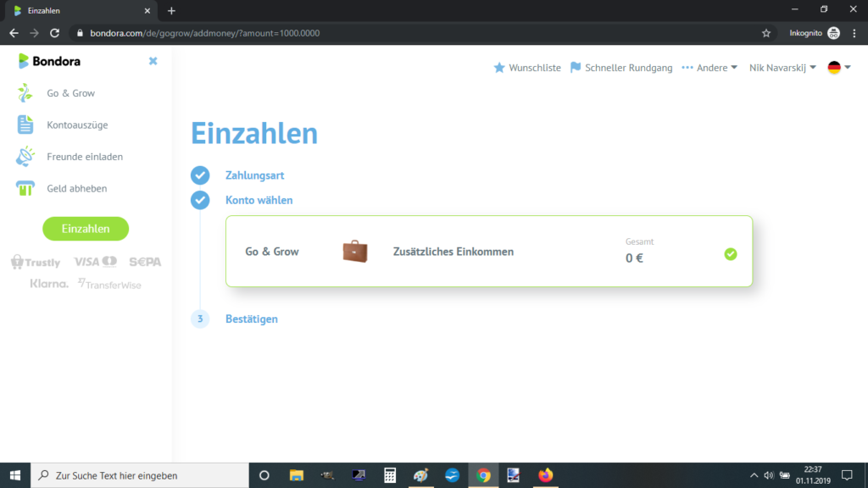The image size is (868, 488).
Task: Open the Windows notification center
Action: coord(847,475)
